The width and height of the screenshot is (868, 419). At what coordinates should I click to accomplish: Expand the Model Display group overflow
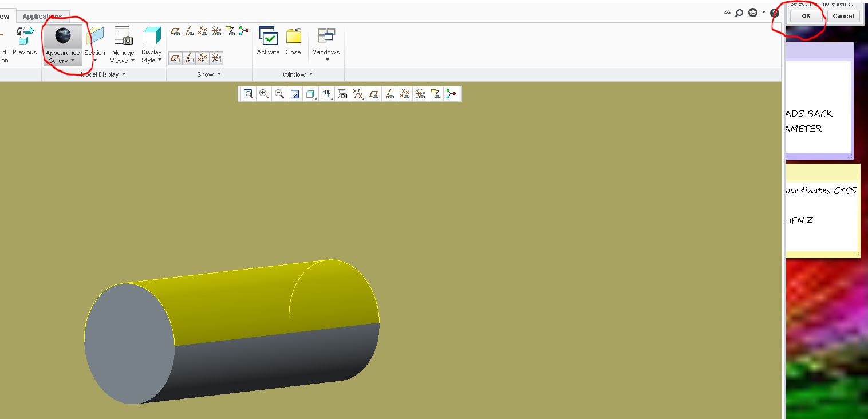point(124,74)
